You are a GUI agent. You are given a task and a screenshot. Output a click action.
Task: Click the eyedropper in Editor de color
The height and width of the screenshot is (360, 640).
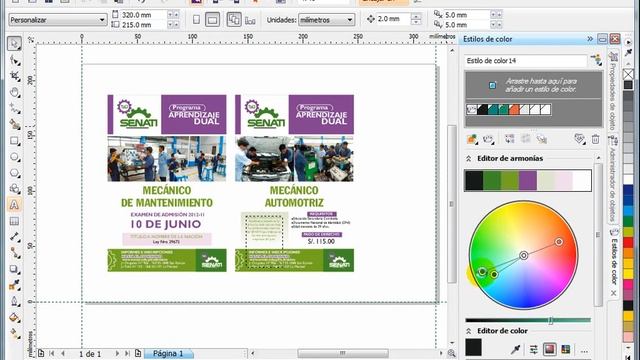(x=516, y=349)
